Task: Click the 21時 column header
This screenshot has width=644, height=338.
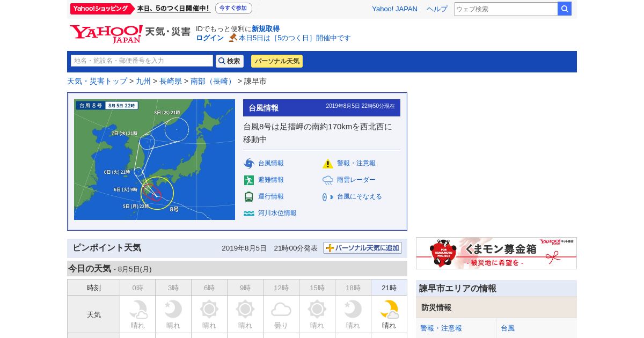Action: coord(389,288)
